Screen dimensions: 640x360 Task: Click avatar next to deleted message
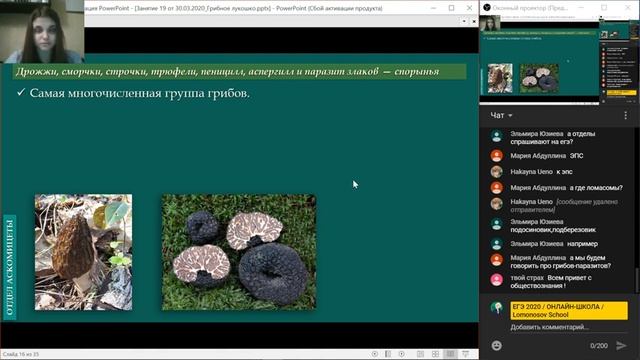(x=496, y=204)
